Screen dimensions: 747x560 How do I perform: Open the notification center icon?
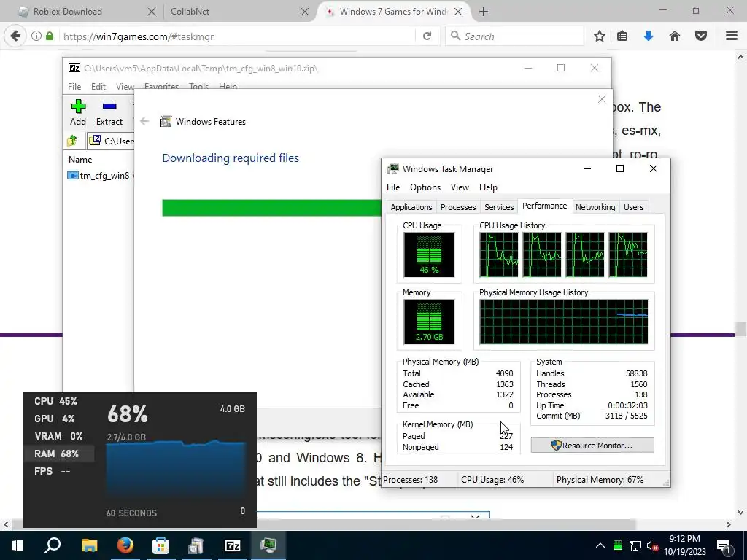point(724,545)
